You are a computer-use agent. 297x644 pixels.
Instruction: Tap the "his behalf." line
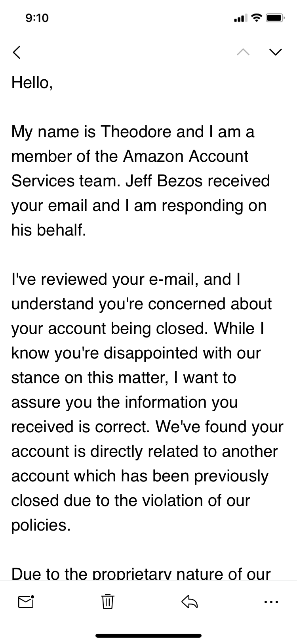point(49,230)
